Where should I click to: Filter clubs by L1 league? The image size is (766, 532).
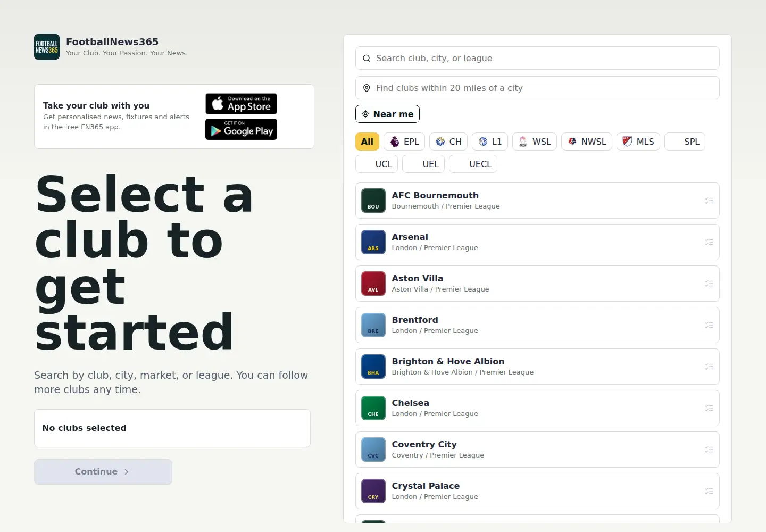point(490,142)
